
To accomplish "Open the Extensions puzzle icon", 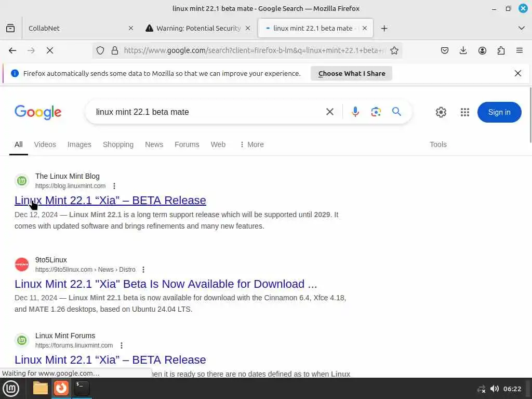I will [501, 50].
